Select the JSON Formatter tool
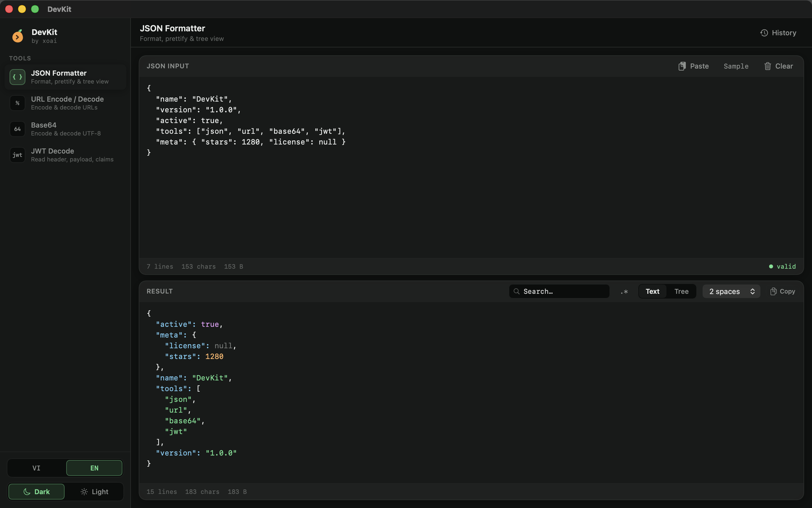 (65, 77)
